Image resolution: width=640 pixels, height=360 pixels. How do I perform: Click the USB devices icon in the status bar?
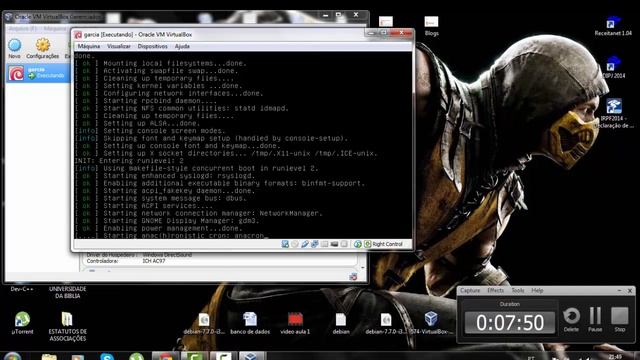click(304, 244)
